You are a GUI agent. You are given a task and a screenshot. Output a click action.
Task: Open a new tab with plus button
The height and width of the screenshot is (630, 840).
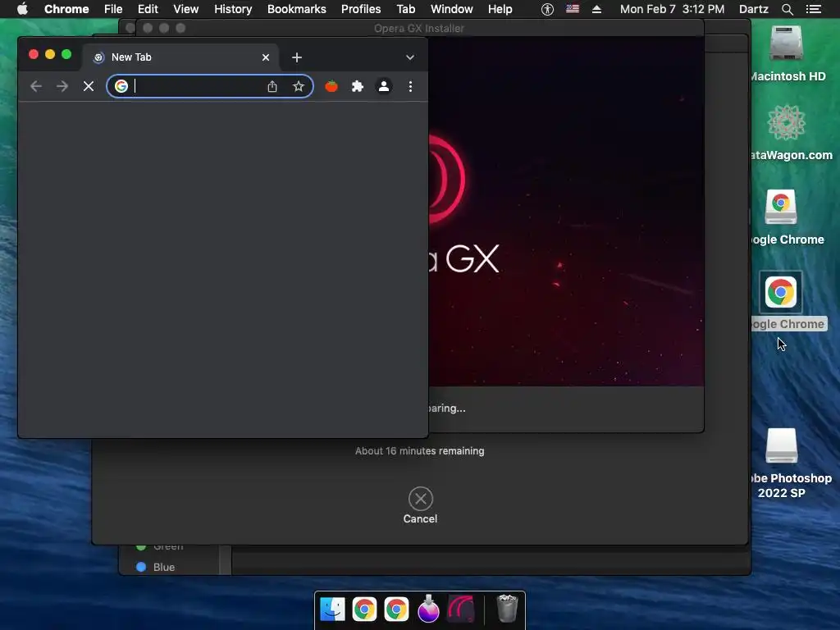(x=297, y=57)
